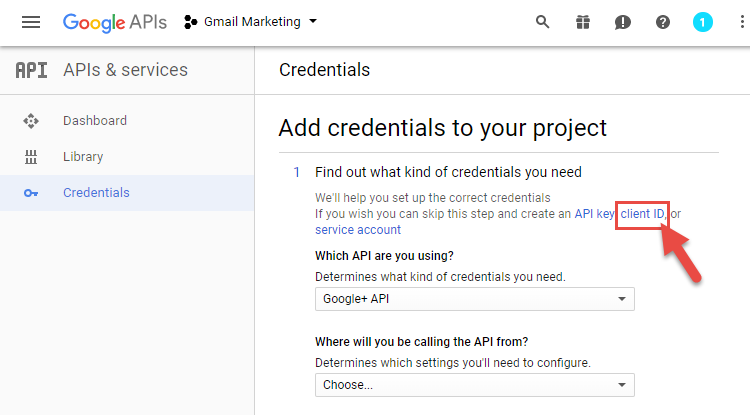Click the project hexagon icon beside Gmail Marketing

point(190,22)
